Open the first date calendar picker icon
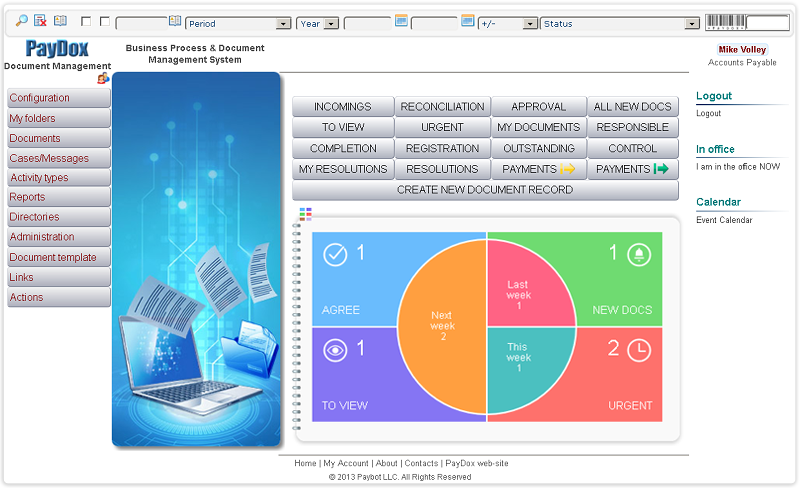This screenshot has width=800, height=488. tap(401, 21)
